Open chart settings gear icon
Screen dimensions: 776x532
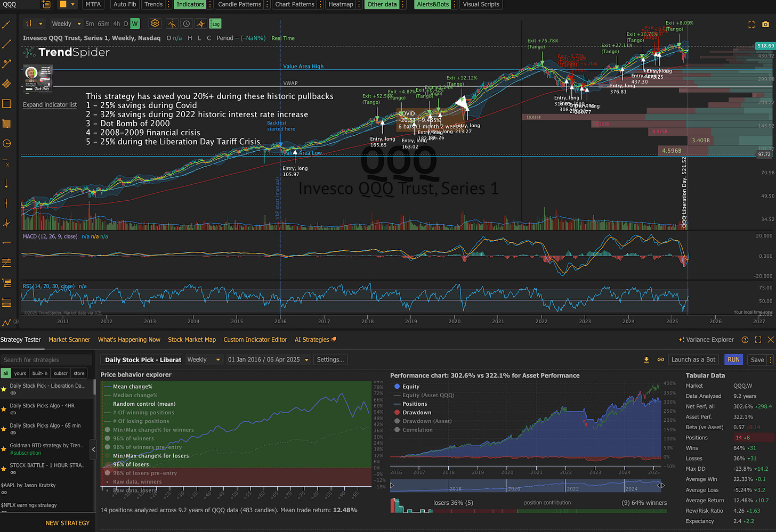(155, 23)
